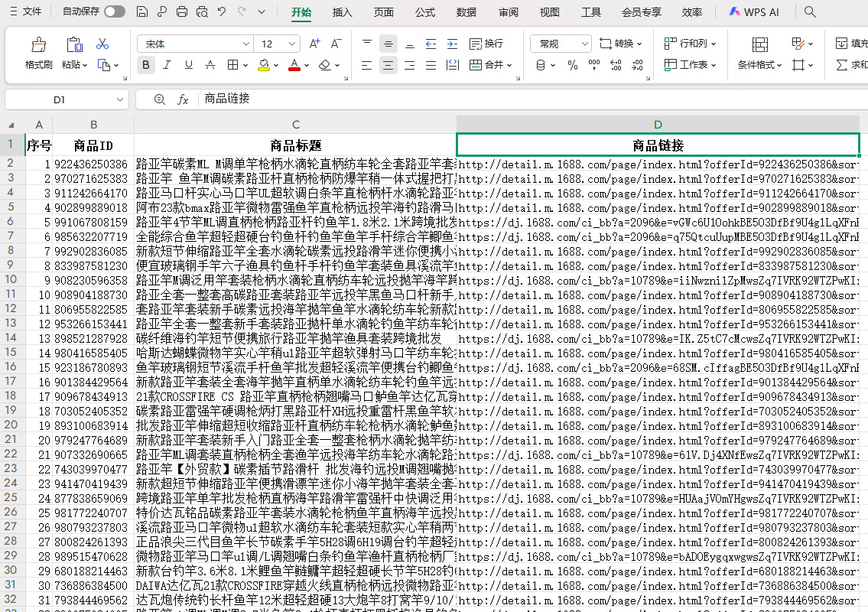Toggle Bold formatting
Viewport: 868px width, 612px height.
pyautogui.click(x=145, y=65)
